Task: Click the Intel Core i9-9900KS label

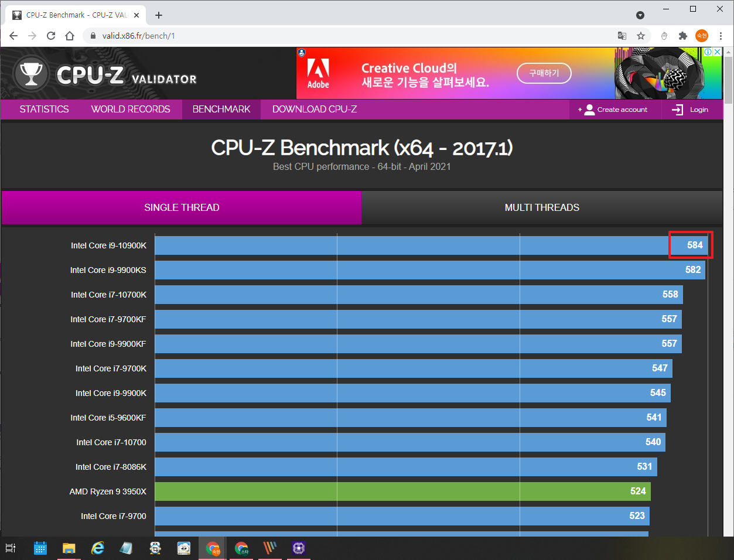Action: pos(108,270)
